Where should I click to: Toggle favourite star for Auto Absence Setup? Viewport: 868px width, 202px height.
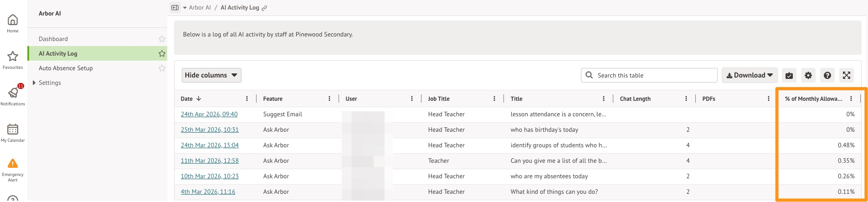pos(162,68)
